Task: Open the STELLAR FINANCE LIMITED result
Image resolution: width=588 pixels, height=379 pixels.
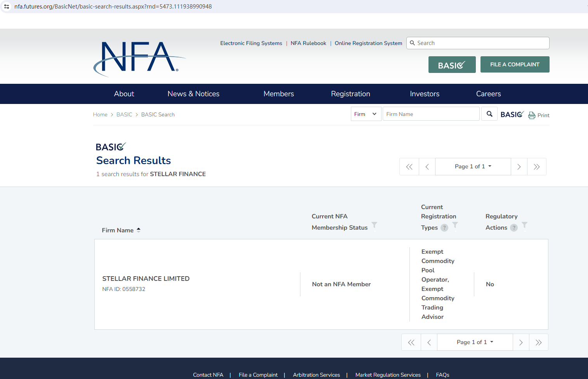Action: coord(146,279)
